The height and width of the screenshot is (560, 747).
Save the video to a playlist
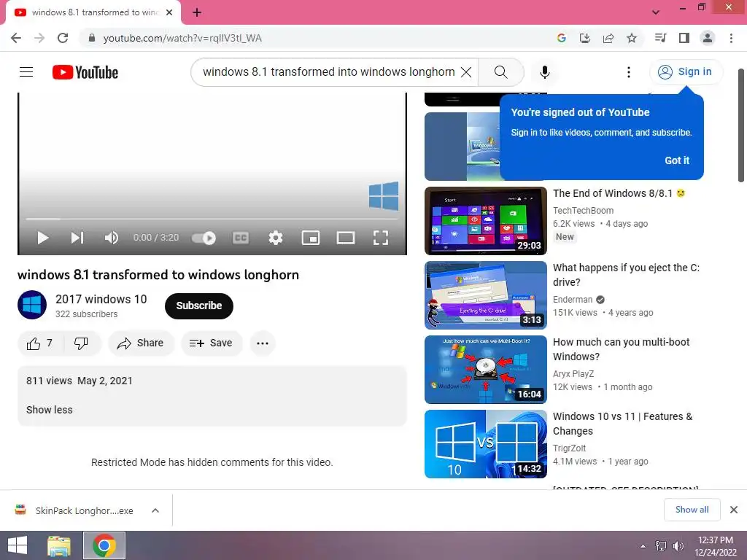(212, 343)
